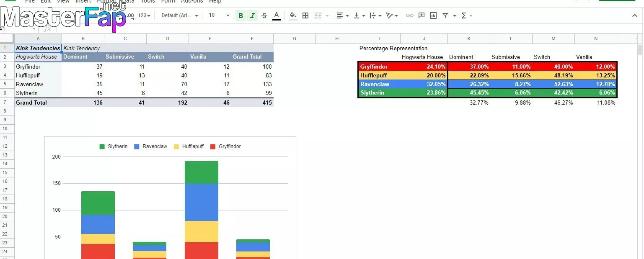Open the Tools menu

(147, 2)
